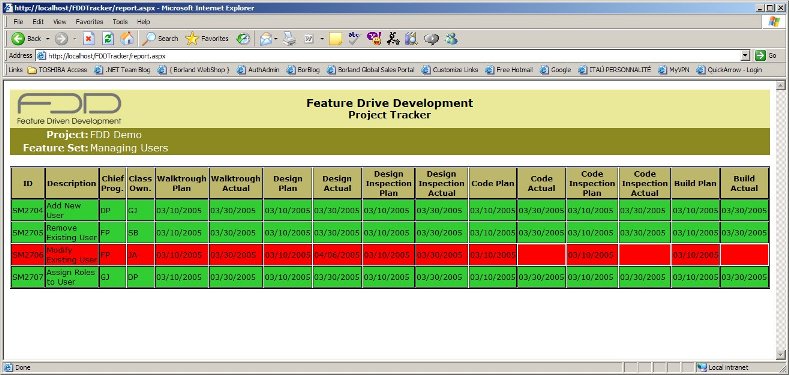
Task: Open the Mail button dropdown arrow
Action: click(x=276, y=39)
